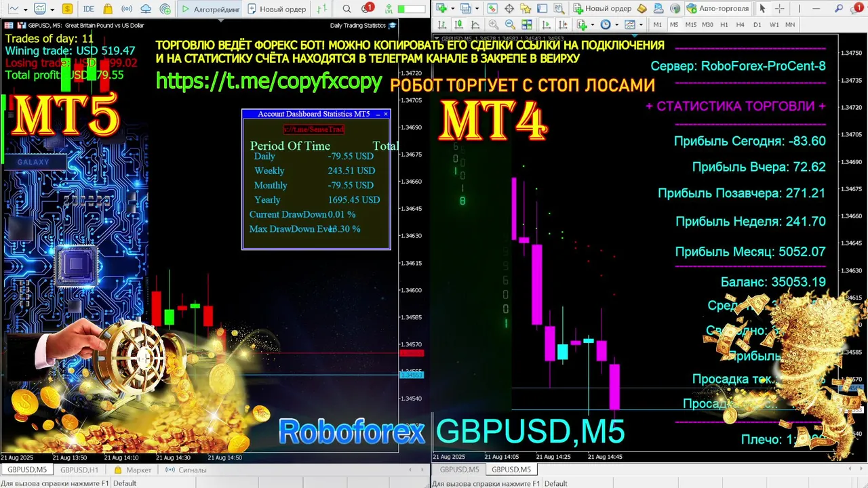The height and width of the screenshot is (488, 868).
Task: Open the Маркет tab in MT5
Action: coord(133,470)
